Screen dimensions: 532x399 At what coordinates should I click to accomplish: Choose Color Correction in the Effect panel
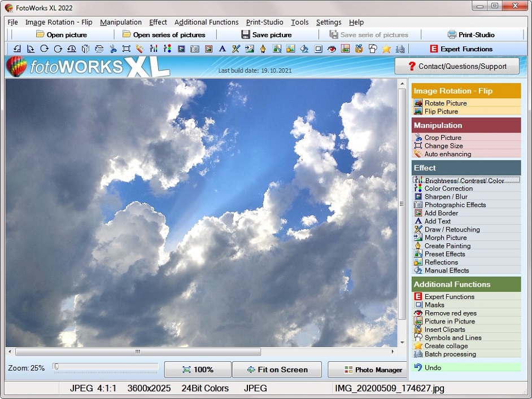[x=448, y=188]
